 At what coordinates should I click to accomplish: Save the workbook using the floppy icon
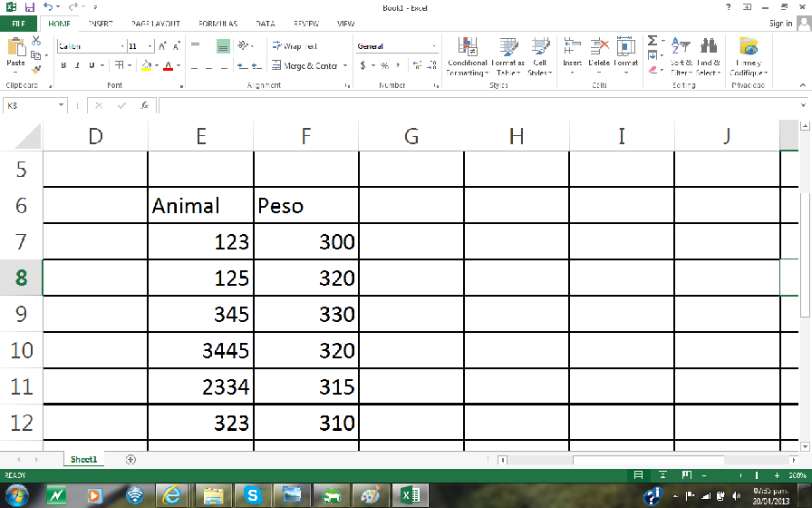point(29,7)
